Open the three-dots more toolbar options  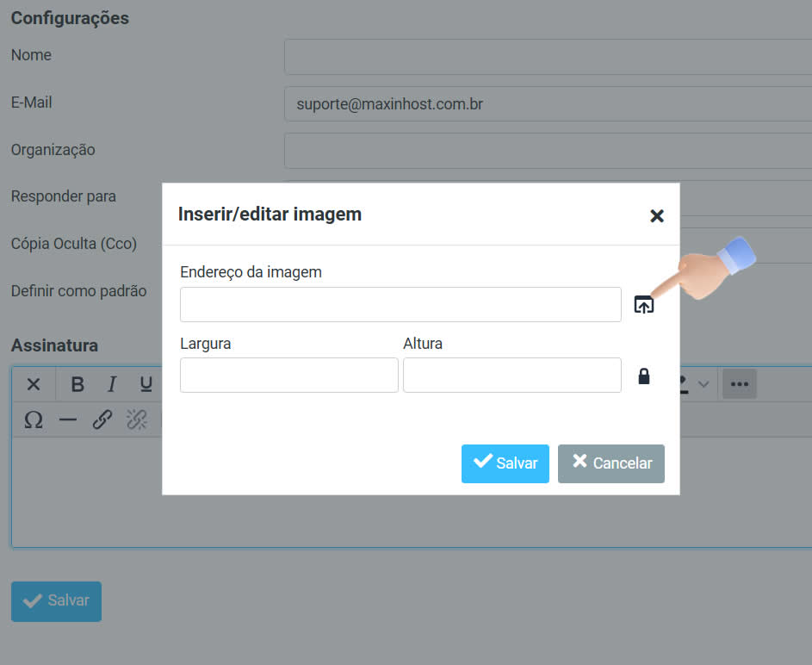coord(739,384)
